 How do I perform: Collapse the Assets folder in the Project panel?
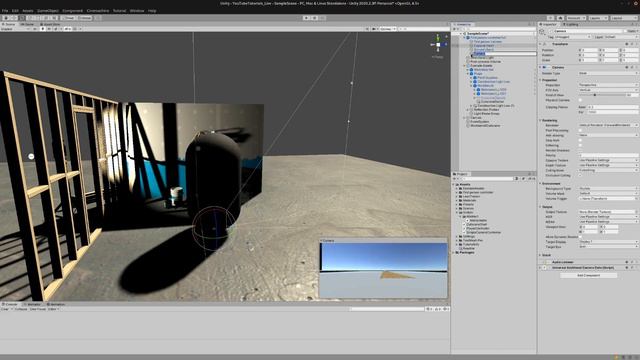coord(453,184)
